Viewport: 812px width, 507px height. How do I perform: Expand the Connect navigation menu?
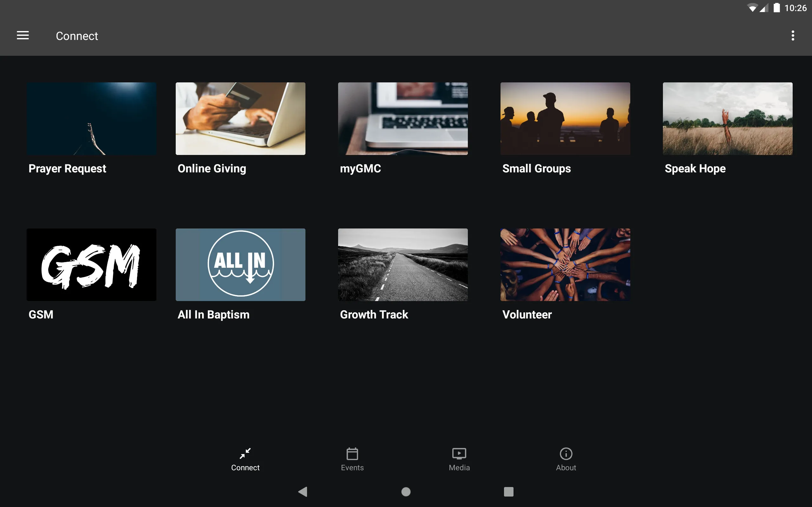[23, 35]
